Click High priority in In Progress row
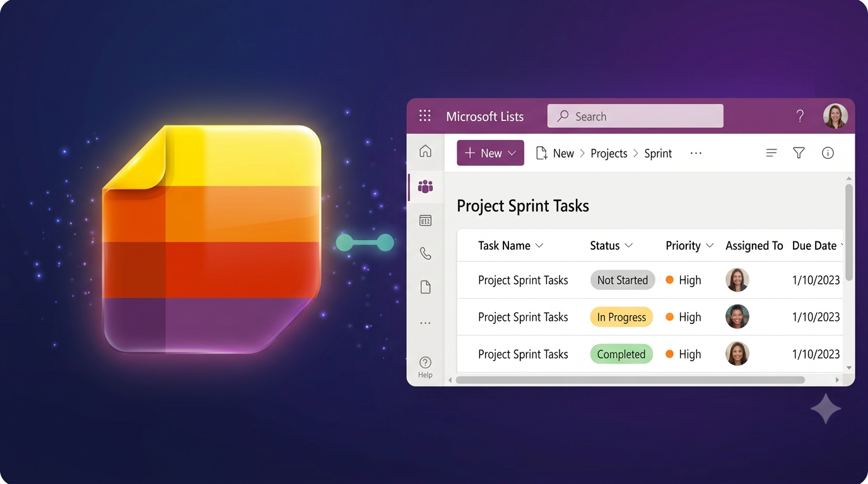The image size is (868, 484). pyautogui.click(x=683, y=317)
